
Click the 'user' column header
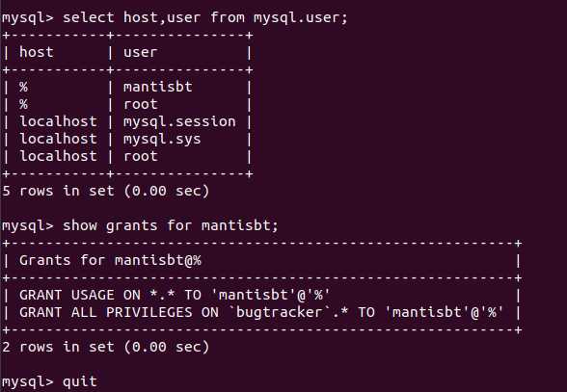[141, 53]
